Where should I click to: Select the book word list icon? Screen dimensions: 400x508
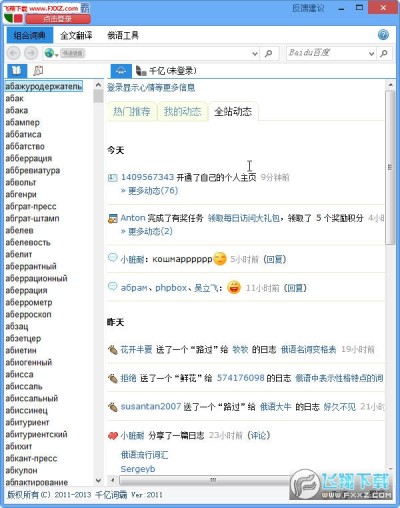[17, 70]
